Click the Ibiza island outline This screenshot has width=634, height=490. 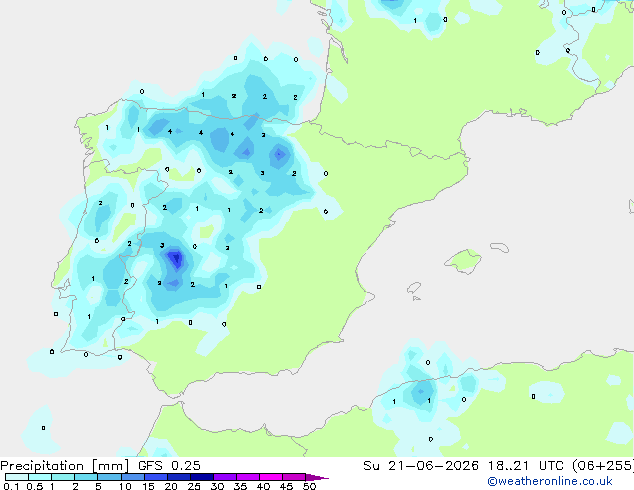pos(414,288)
